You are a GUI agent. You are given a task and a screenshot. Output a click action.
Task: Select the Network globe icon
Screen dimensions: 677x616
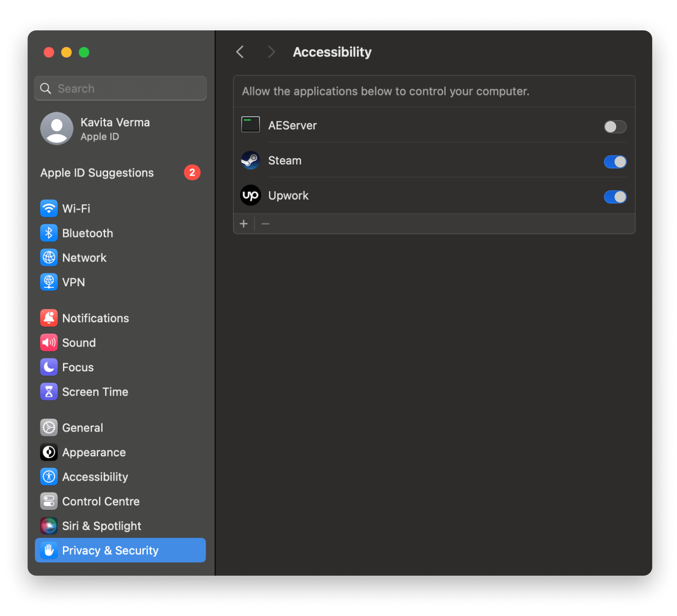49,258
